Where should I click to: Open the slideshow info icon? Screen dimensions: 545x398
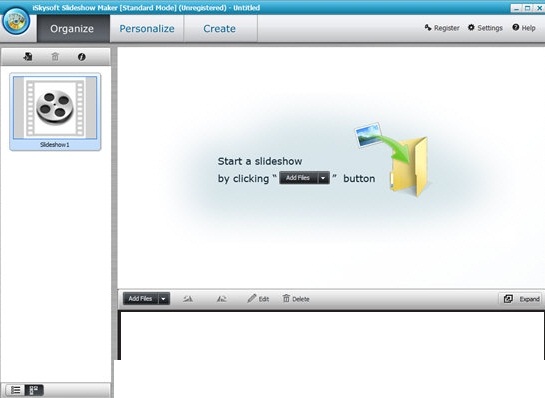[82, 57]
